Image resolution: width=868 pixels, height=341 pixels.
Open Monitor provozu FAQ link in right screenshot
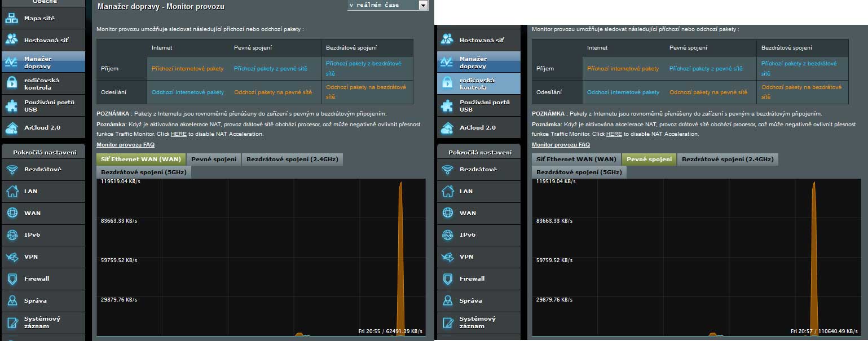561,145
